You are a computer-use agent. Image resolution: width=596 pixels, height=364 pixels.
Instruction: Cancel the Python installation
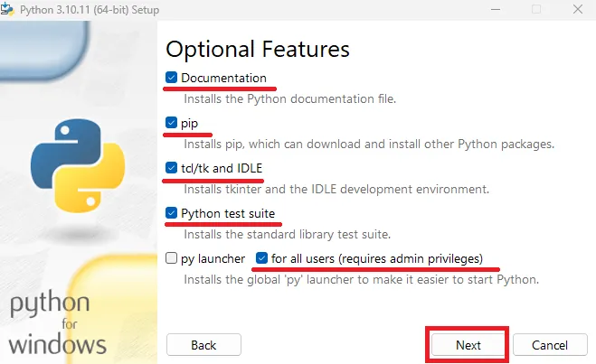549,345
